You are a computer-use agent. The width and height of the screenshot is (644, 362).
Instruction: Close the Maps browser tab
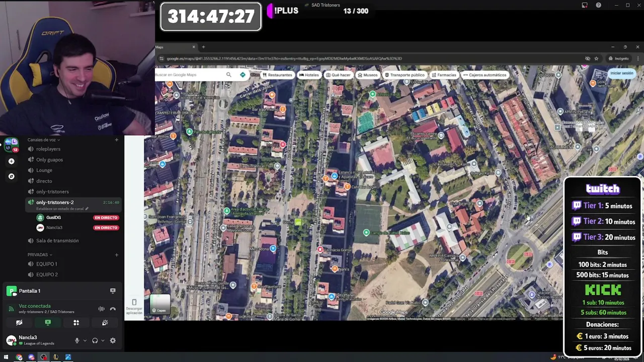194,47
